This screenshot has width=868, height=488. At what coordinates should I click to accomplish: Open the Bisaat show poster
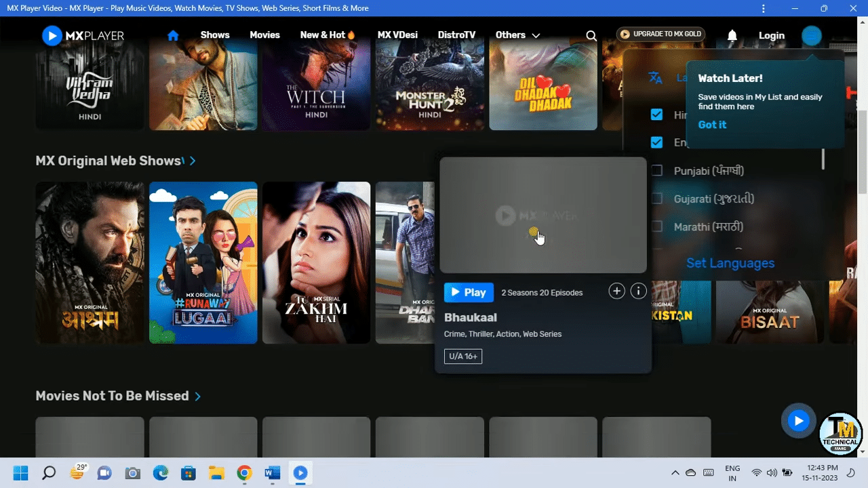770,312
